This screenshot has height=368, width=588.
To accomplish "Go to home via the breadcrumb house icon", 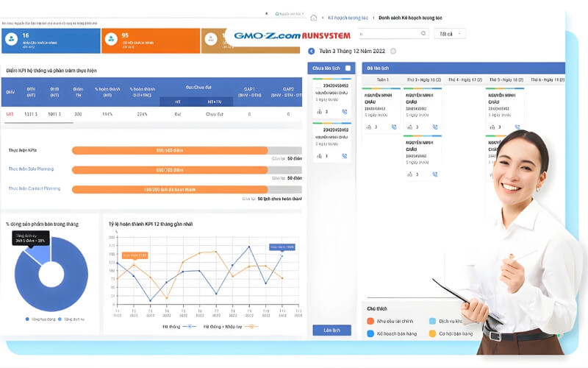I will 314,18.
